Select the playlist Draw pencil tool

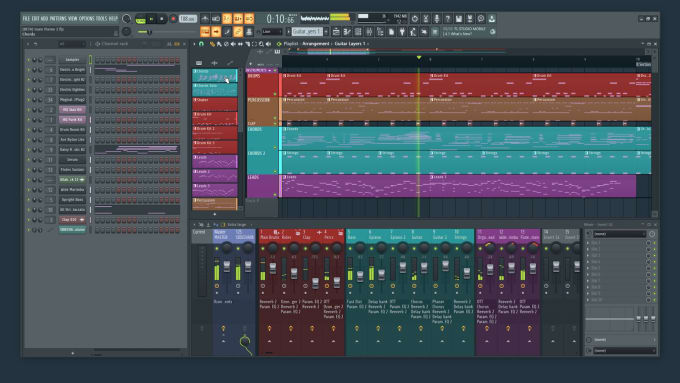212,44
